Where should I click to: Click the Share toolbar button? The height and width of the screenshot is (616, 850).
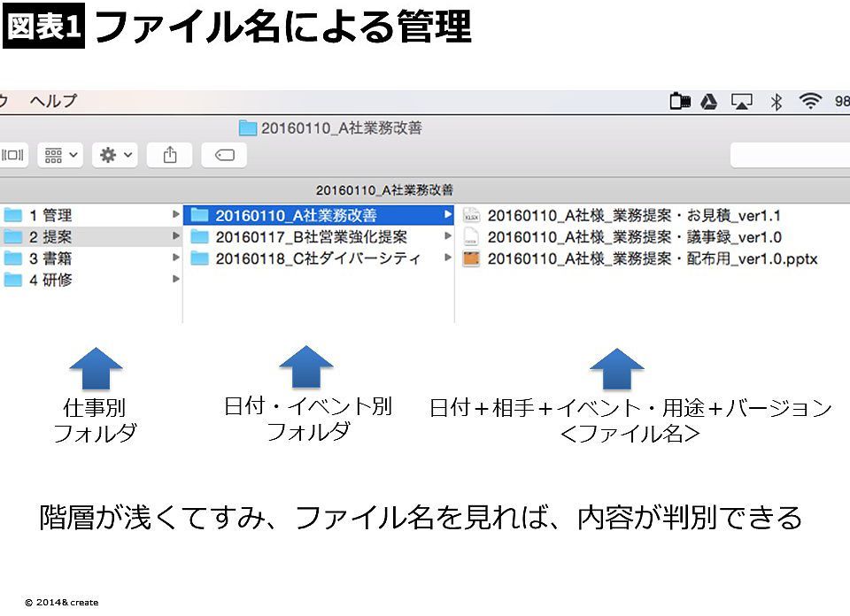(x=170, y=155)
